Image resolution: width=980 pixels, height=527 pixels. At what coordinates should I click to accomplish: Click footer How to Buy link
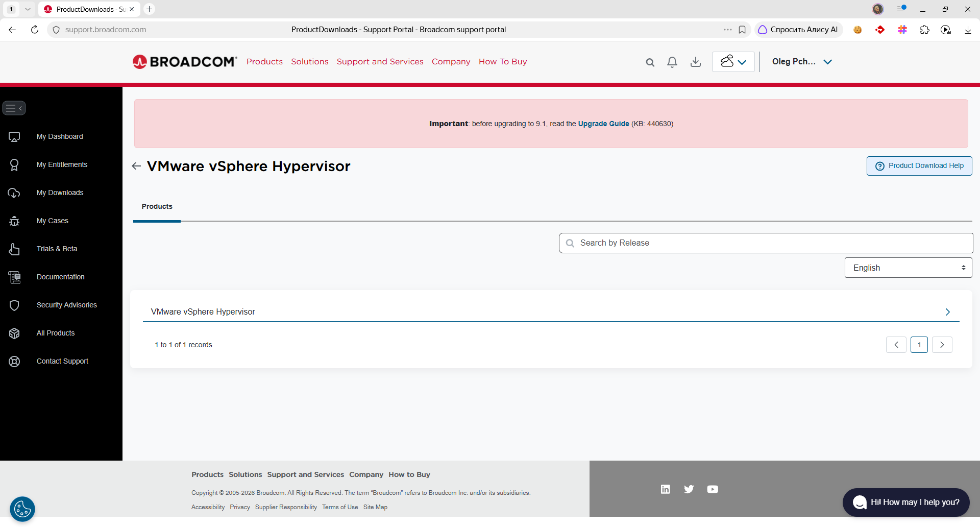(409, 474)
